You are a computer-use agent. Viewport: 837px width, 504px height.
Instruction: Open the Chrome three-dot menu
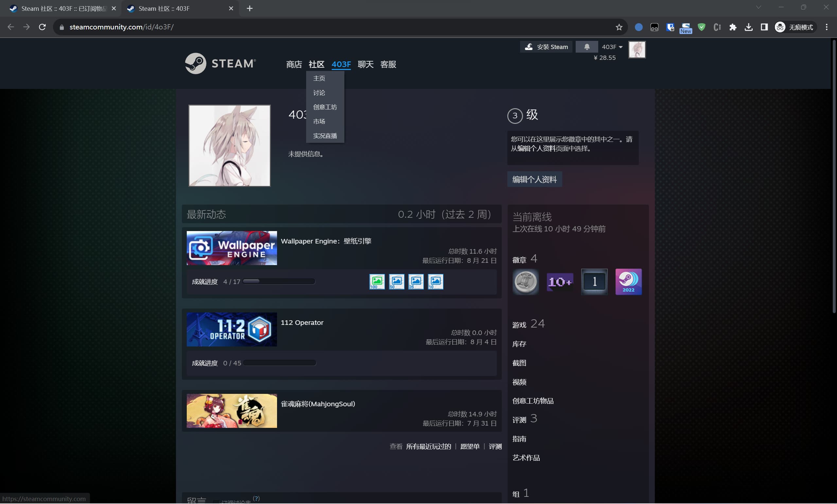pos(827,27)
